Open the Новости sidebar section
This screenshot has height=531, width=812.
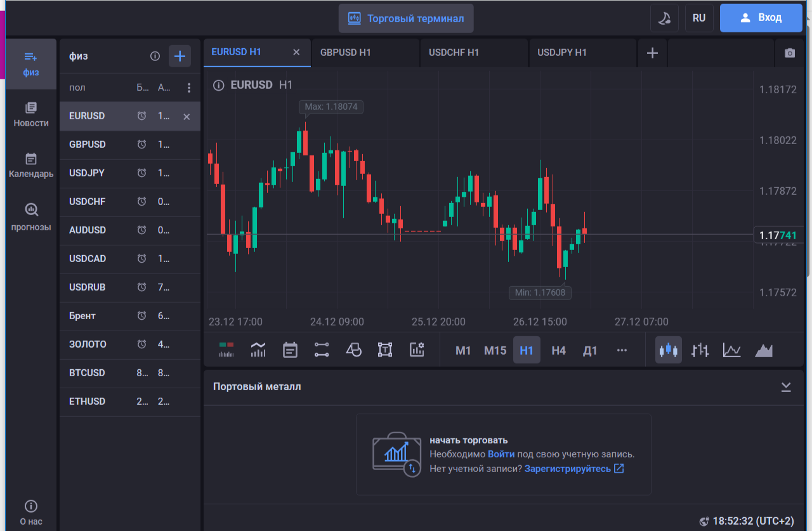pyautogui.click(x=31, y=115)
